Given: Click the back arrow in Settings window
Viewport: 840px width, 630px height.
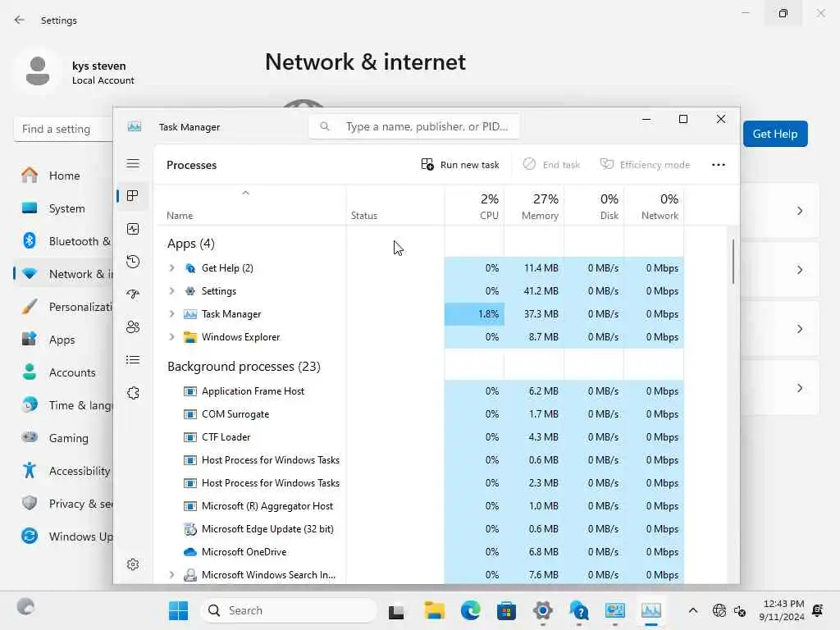Looking at the screenshot, I should (x=20, y=20).
